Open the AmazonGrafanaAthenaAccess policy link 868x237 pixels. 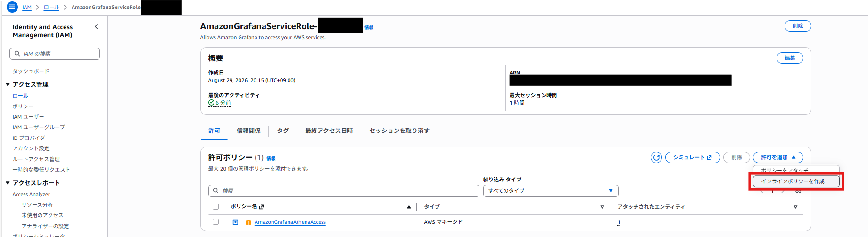click(x=290, y=222)
